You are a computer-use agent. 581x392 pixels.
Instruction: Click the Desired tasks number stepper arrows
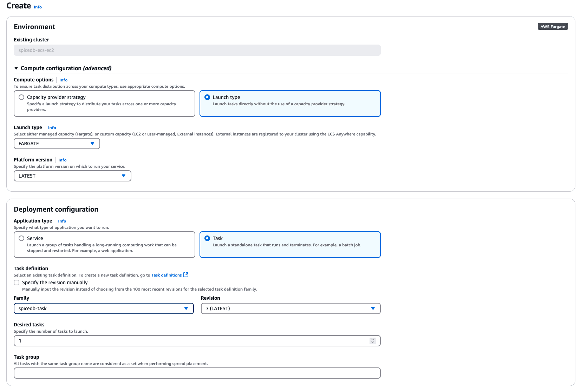(x=373, y=341)
